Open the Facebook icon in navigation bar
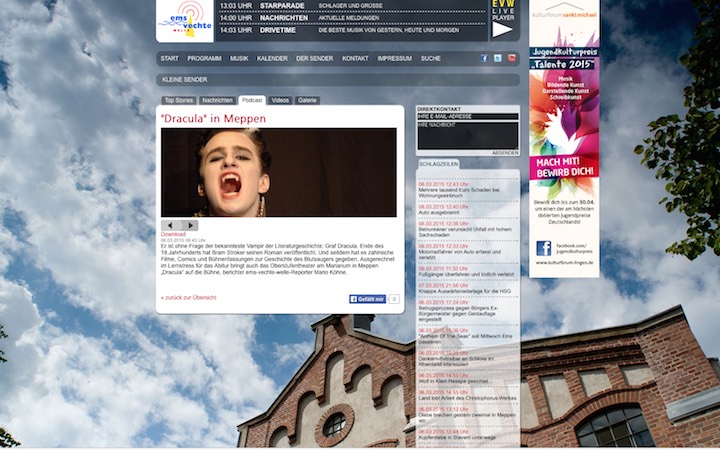The width and height of the screenshot is (720, 450). [x=484, y=58]
